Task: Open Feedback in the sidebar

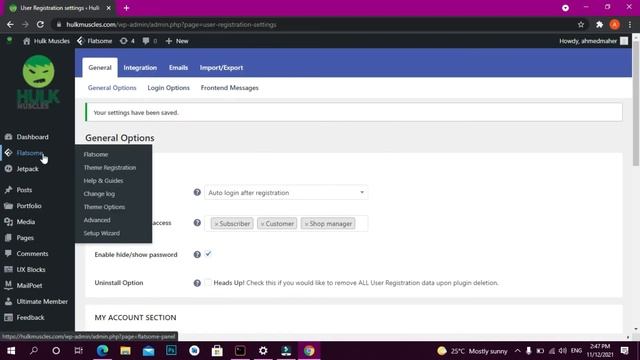Action: (x=30, y=317)
